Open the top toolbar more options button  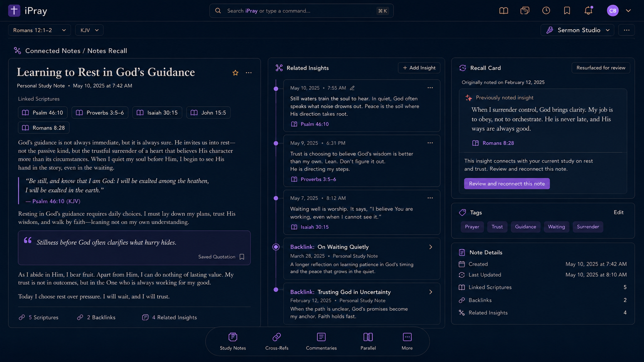[627, 30]
